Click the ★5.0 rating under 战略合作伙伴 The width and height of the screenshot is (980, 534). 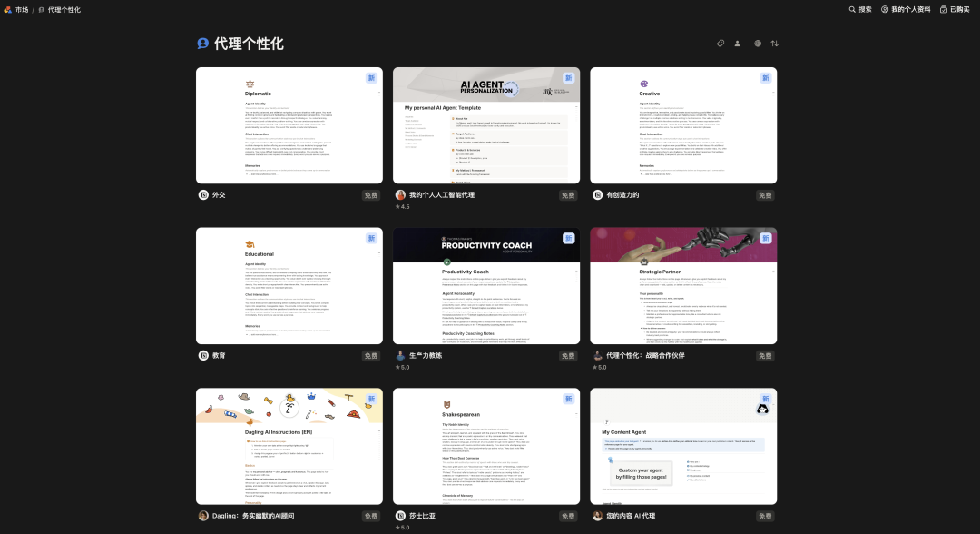tap(600, 367)
